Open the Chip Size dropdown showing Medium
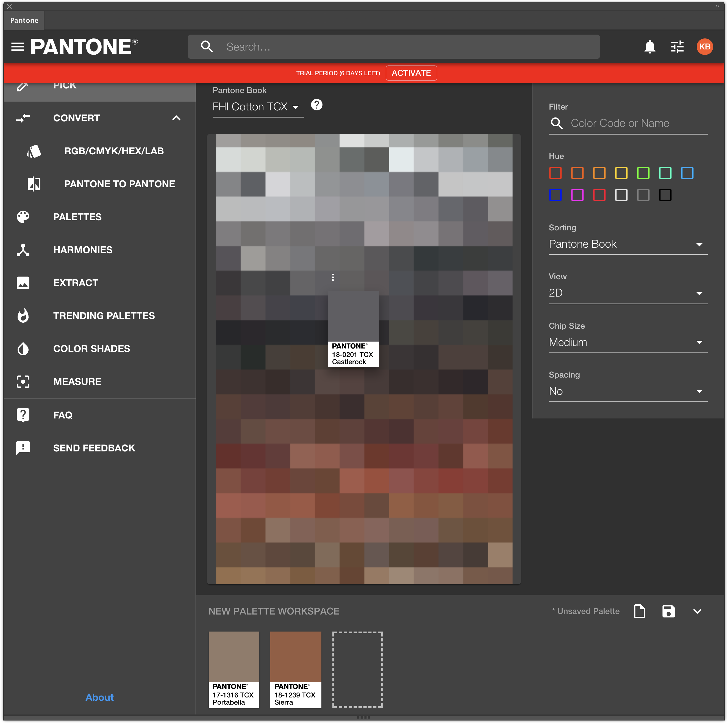728x726 pixels. click(628, 342)
